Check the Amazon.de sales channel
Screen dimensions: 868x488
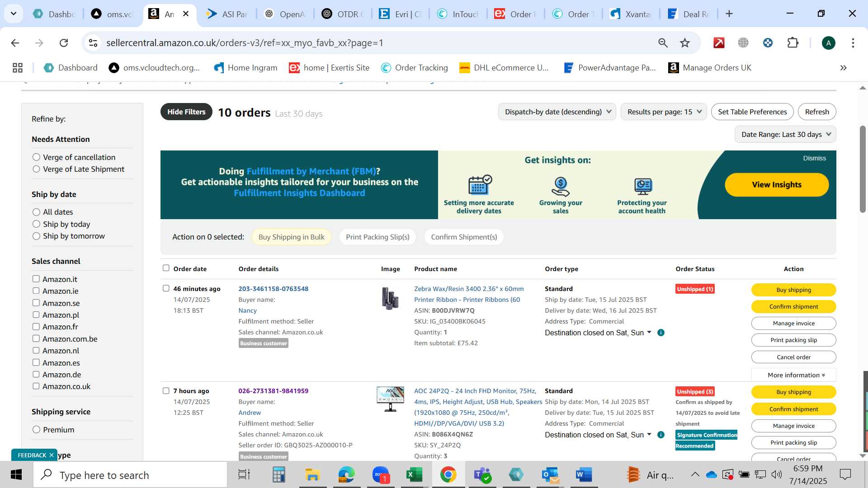[36, 374]
